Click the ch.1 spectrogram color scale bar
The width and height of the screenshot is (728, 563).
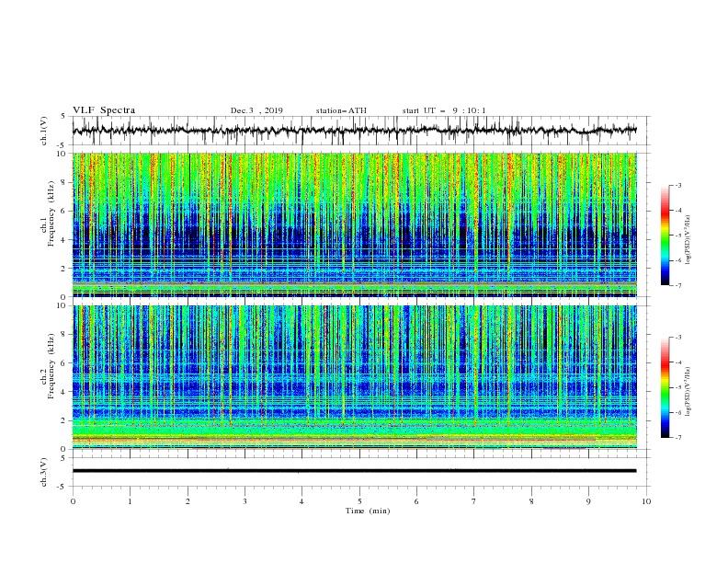point(665,236)
